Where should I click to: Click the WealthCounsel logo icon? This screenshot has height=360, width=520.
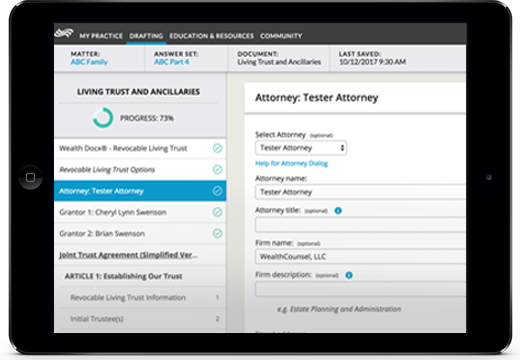pos(64,33)
